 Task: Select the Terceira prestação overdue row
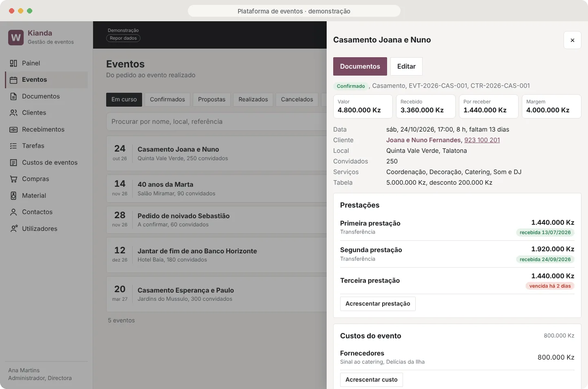(x=457, y=281)
